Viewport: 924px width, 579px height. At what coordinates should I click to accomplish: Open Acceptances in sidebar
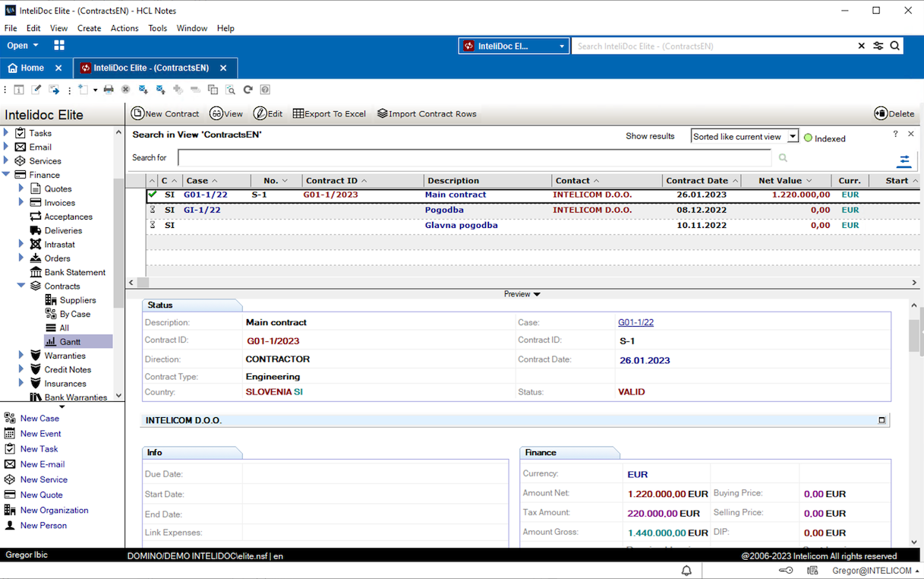(x=68, y=217)
